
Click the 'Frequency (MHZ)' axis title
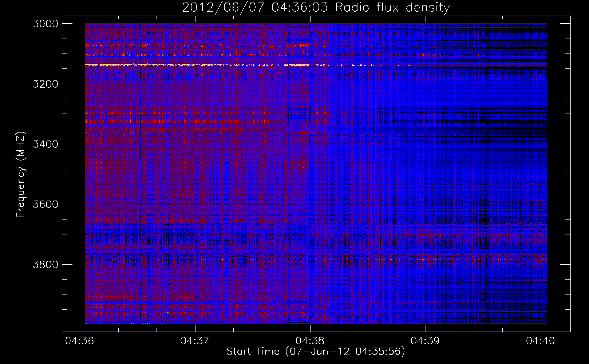tap(21, 175)
